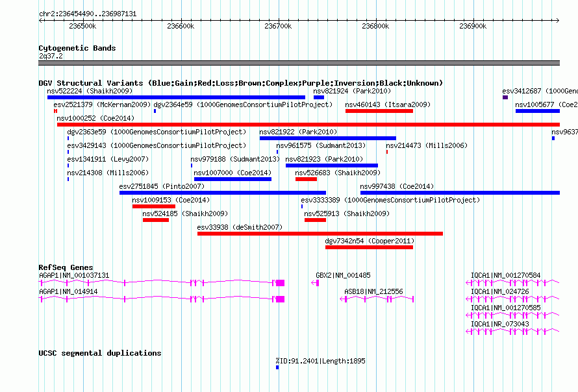Open the AGAP1|NM_001037131 gene label
This screenshot has width=578, height=392.
click(x=74, y=275)
